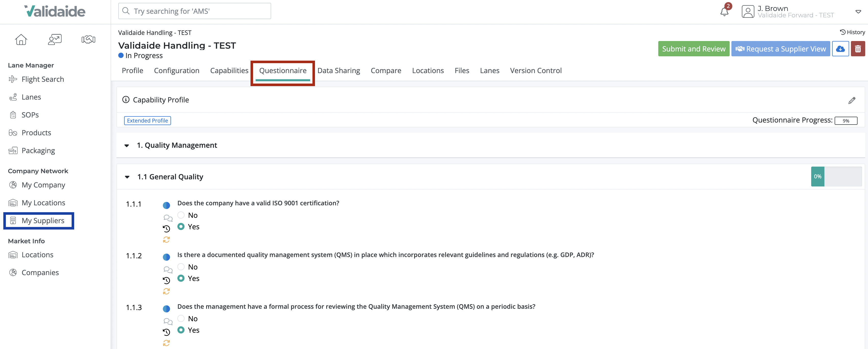Click the cloud download button
This screenshot has width=868, height=349.
[x=840, y=49]
